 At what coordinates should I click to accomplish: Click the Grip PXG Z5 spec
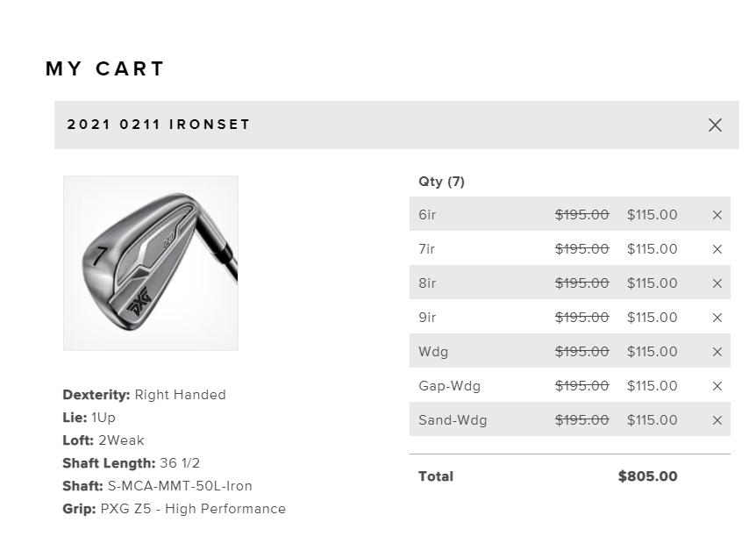tap(174, 509)
